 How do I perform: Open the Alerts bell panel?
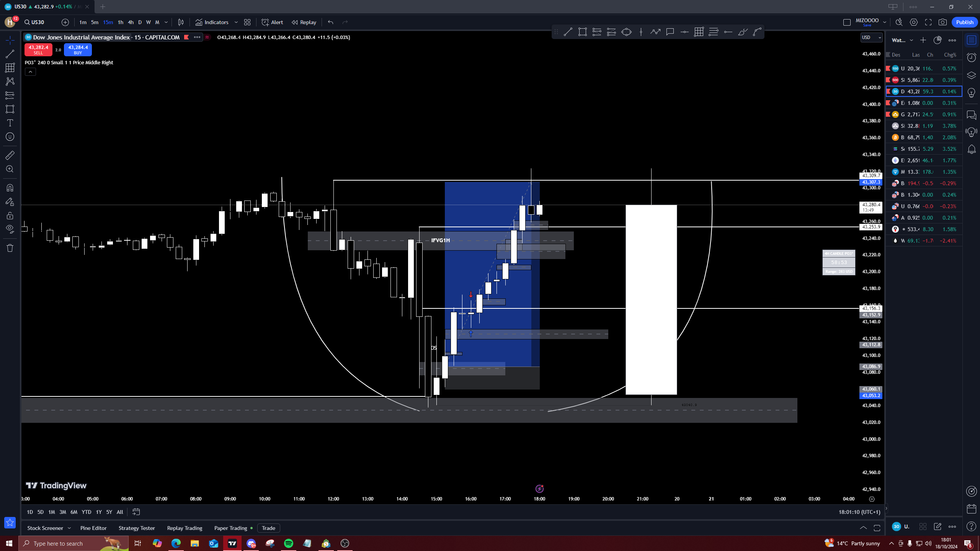click(x=972, y=149)
